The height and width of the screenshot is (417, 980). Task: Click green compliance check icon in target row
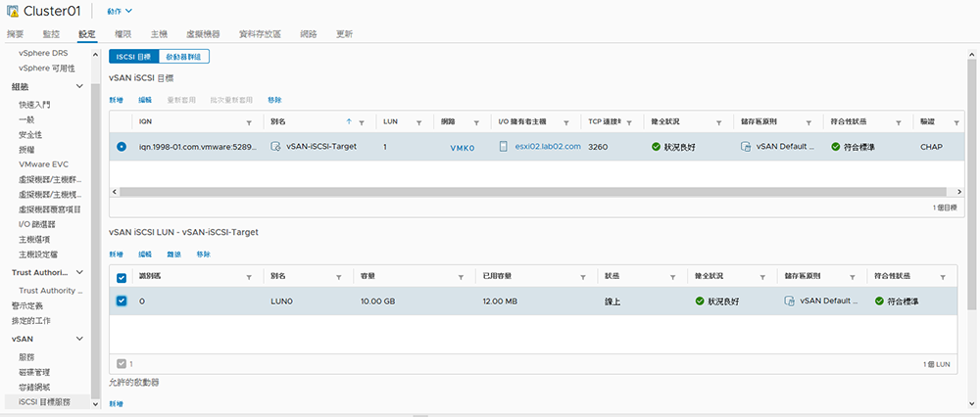point(836,147)
